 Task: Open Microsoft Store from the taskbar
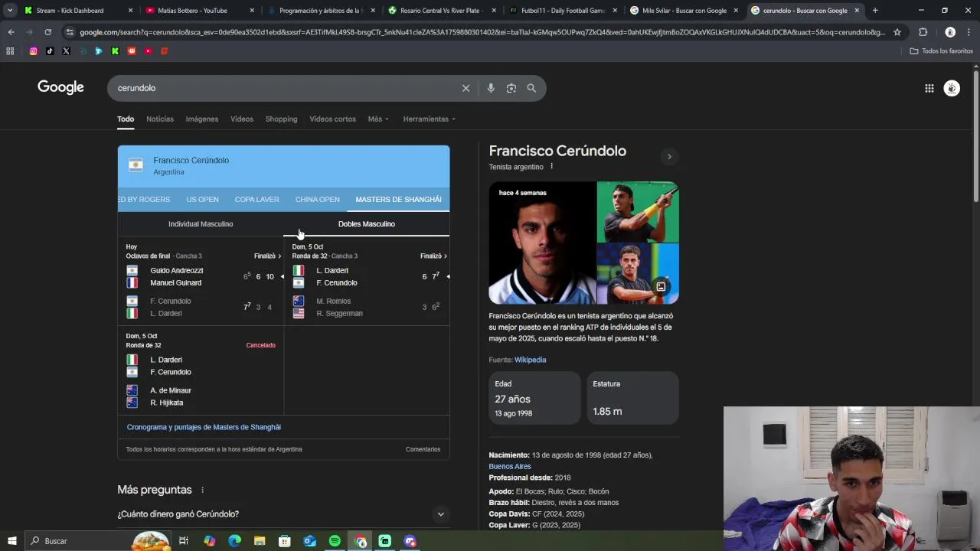[x=285, y=541]
